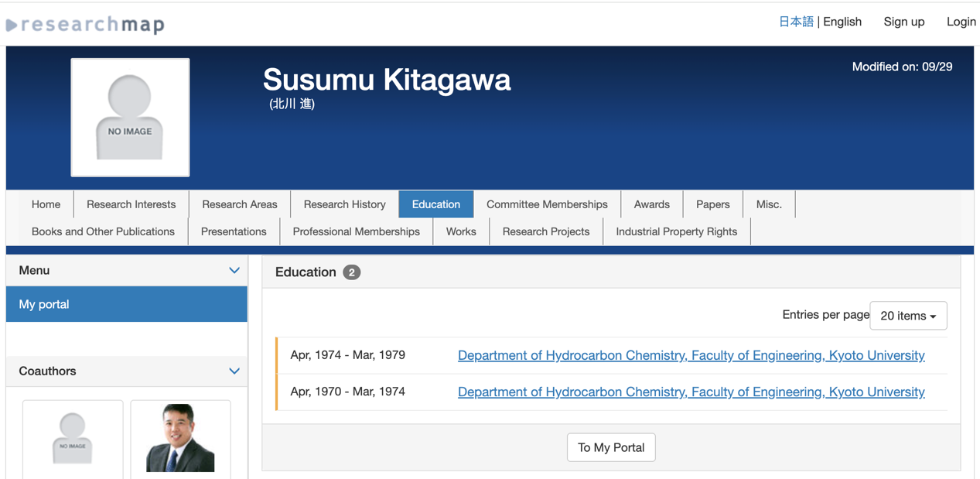Viewport: 980px width, 479px height.
Task: Select the Awards tab
Action: (651, 204)
